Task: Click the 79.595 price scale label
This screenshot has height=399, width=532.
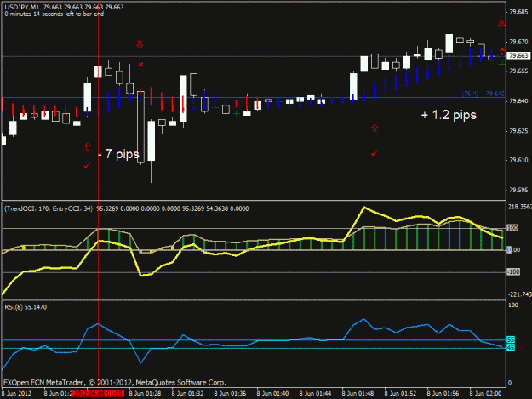Action: [x=518, y=190]
